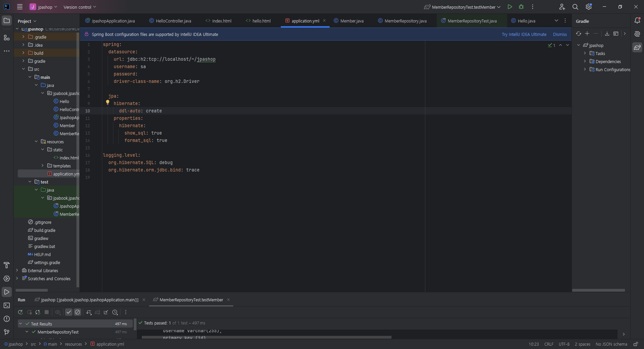Open the Problems tool window
644x349 pixels.
[x=7, y=319]
